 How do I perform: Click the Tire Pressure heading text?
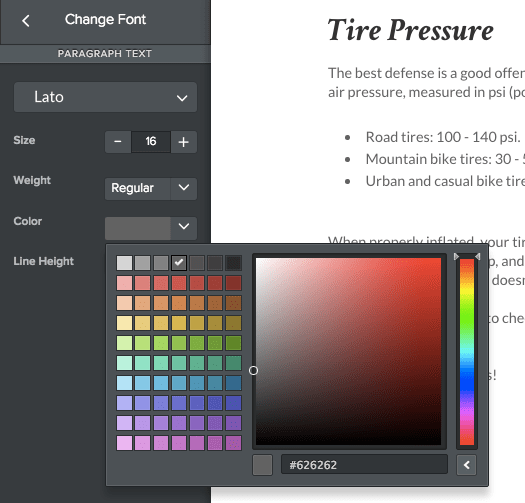410,31
